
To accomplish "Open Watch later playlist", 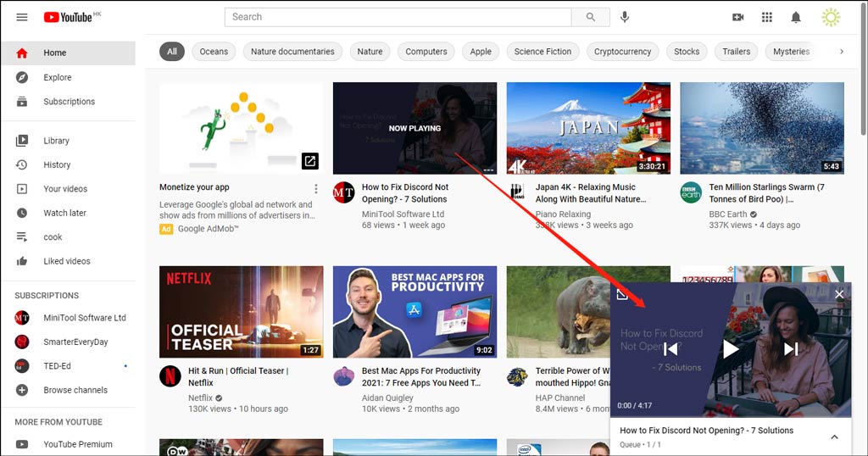I will [x=68, y=213].
